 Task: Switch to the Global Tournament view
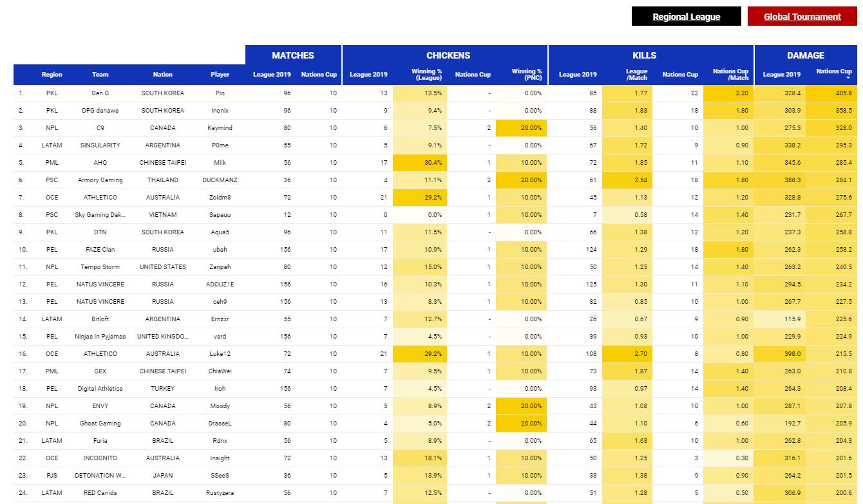click(x=802, y=17)
